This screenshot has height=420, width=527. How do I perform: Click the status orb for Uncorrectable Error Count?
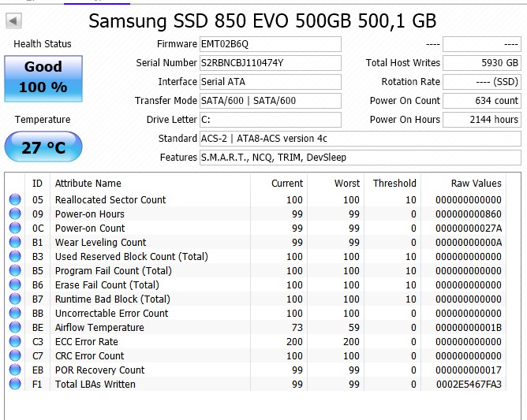point(15,313)
